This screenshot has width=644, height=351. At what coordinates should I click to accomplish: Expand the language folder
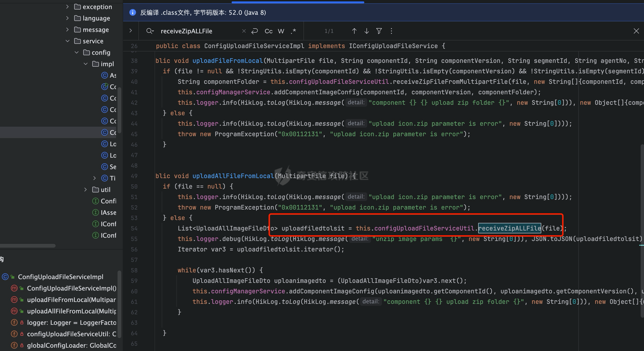pyautogui.click(x=67, y=18)
